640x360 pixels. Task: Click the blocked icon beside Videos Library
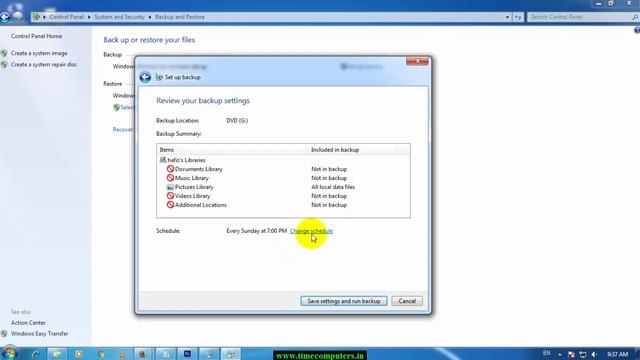(x=170, y=196)
